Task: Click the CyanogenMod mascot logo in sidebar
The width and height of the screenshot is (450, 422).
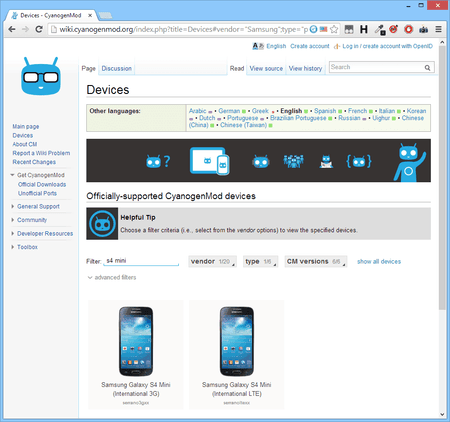Action: (x=41, y=76)
